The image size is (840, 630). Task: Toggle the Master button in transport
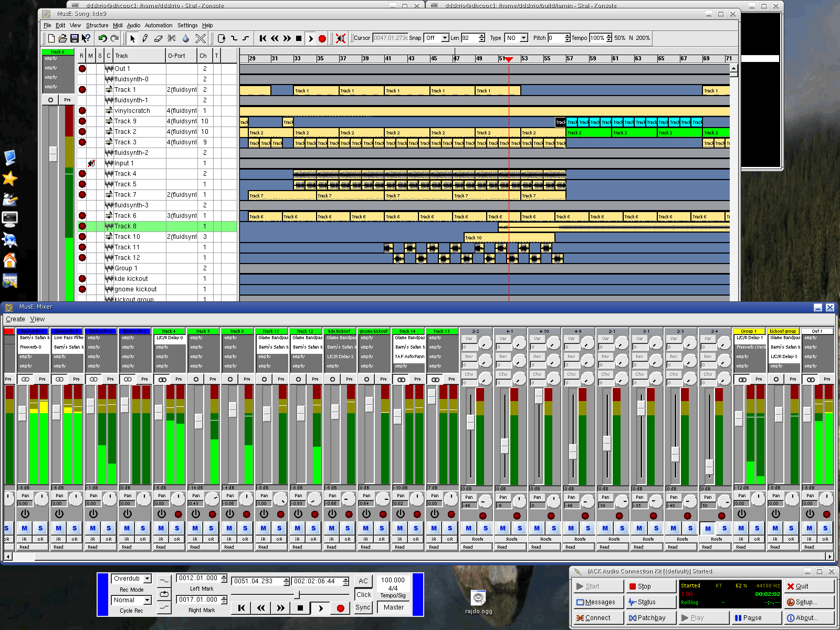coord(394,607)
